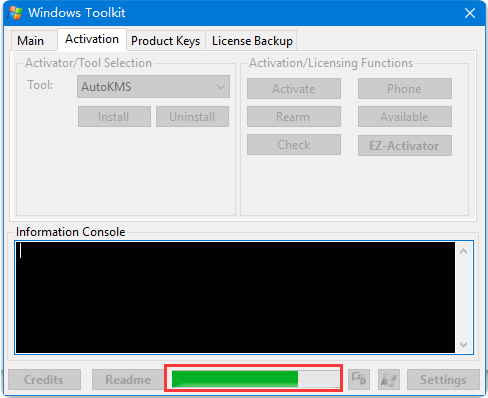Go to the License Backup tab

[x=252, y=41]
